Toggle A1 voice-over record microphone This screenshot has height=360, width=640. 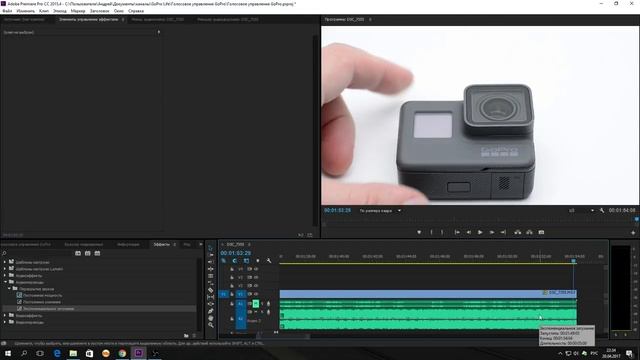pos(268,304)
